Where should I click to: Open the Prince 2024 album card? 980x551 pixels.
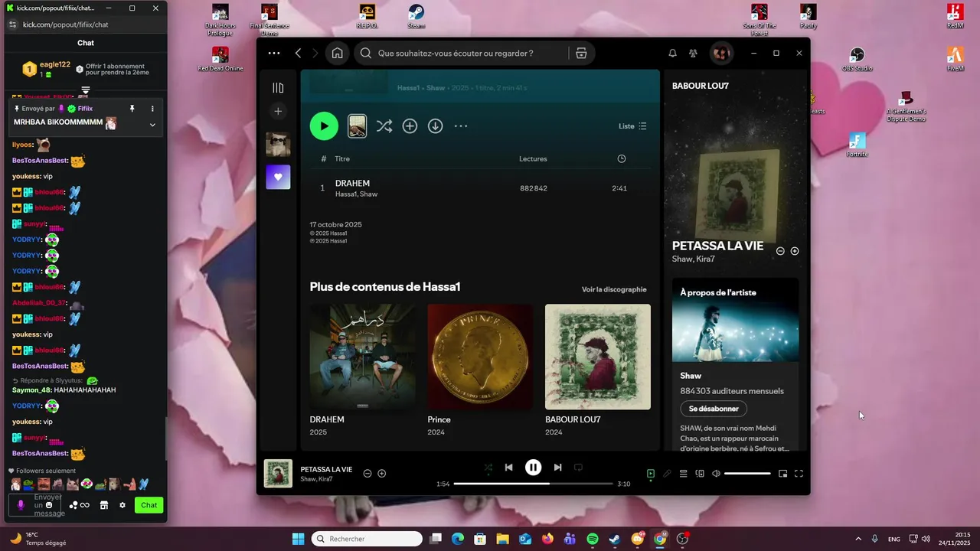point(480,370)
